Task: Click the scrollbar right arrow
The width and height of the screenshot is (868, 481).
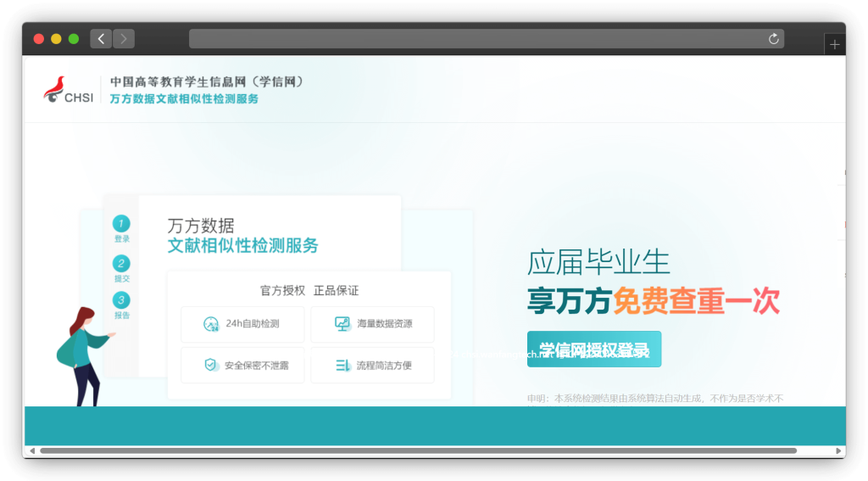Action: [x=839, y=450]
